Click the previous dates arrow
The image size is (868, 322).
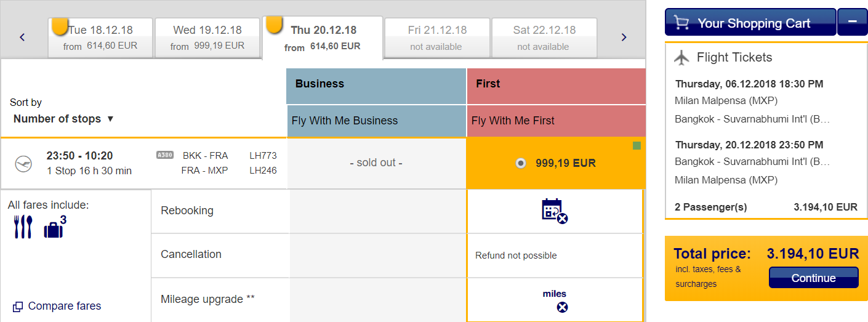point(22,37)
